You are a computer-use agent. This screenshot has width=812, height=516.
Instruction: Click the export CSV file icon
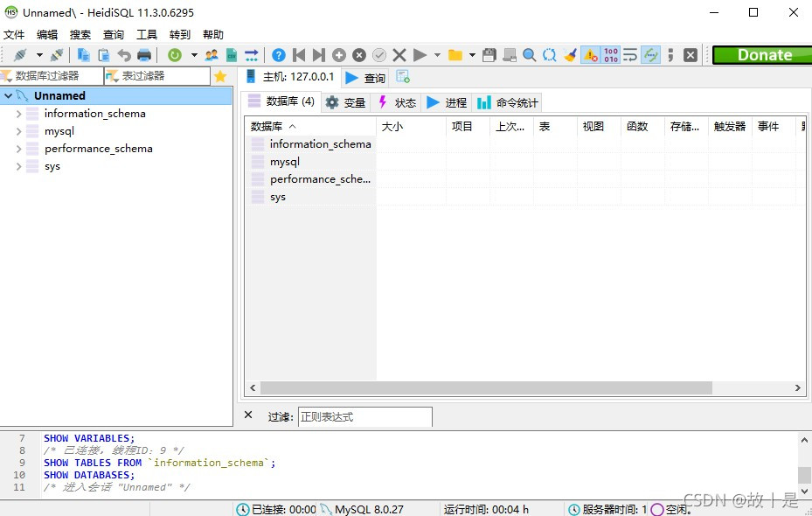coord(232,55)
